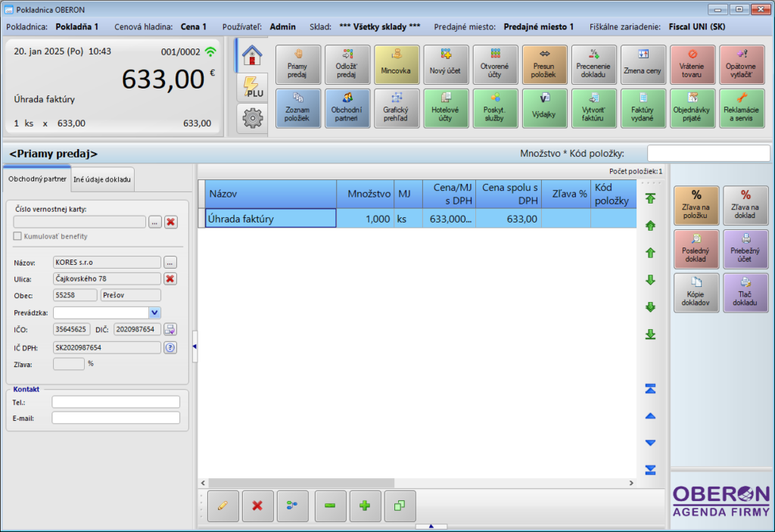Show the Posledný doklad
Screen dimensions: 775x532
click(696, 249)
